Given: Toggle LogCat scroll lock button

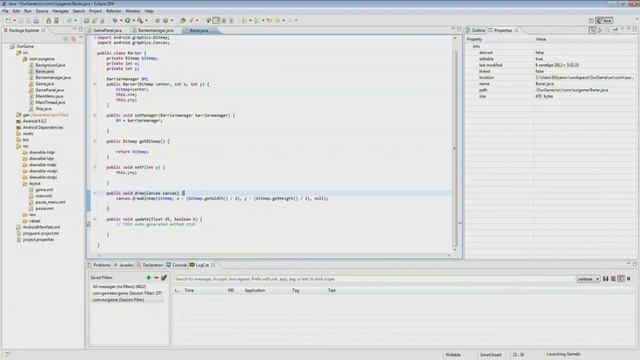Looking at the screenshot, I should pos(629,279).
